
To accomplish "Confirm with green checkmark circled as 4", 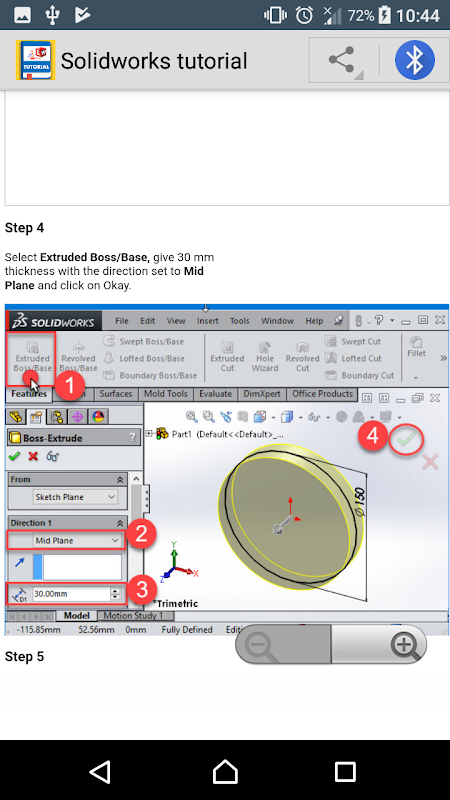I will [x=407, y=439].
